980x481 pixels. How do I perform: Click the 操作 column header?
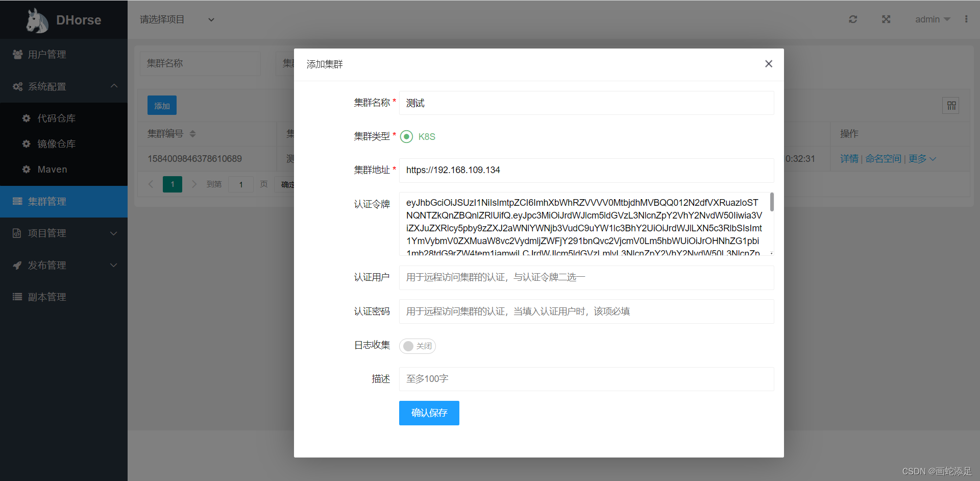pos(849,134)
